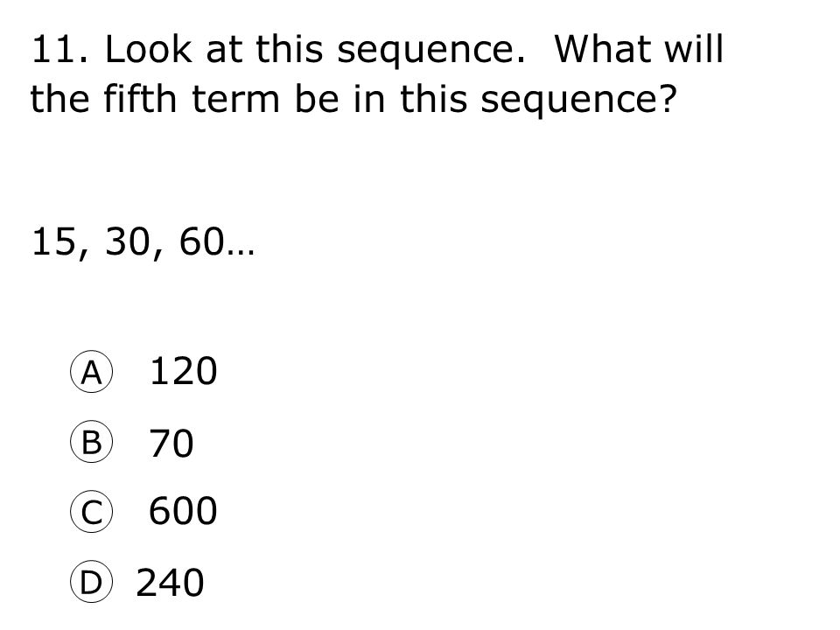
Task: Click the word "fifth" in the question
Action: pyautogui.click(x=139, y=99)
